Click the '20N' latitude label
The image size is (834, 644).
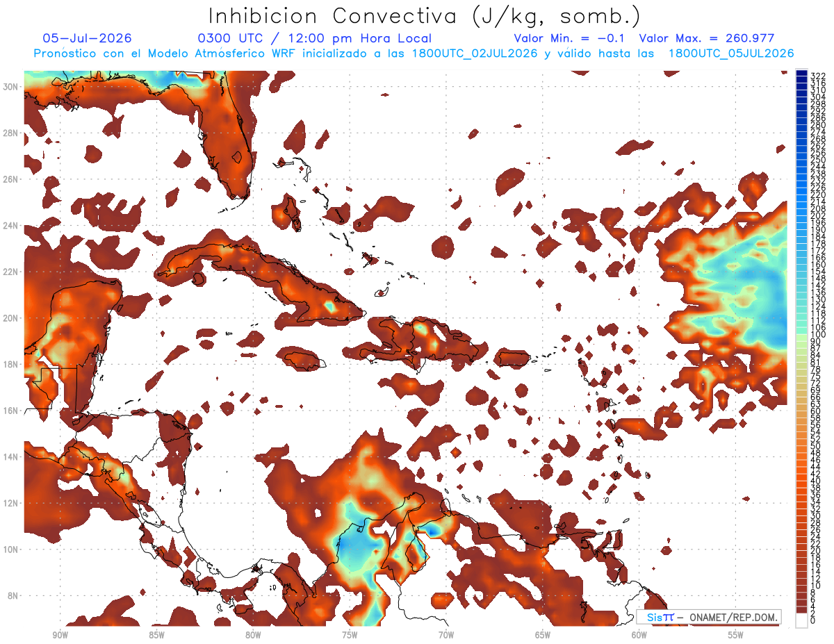click(x=10, y=318)
